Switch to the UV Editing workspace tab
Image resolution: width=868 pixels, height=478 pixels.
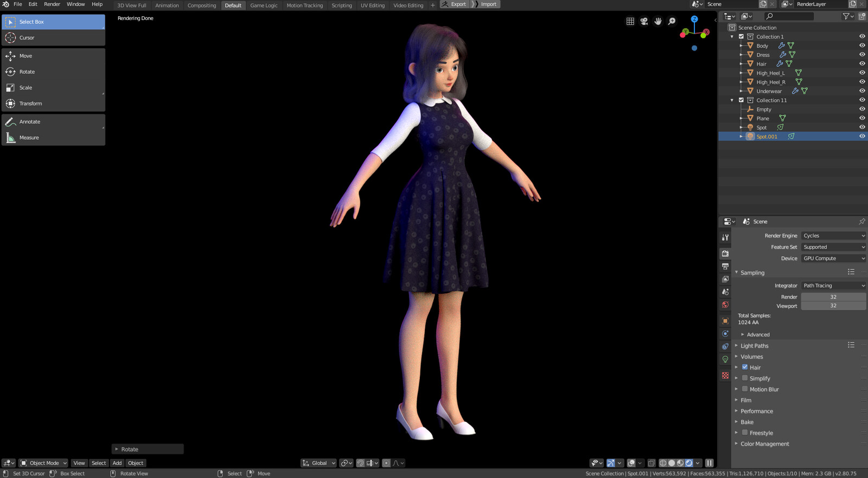tap(373, 5)
